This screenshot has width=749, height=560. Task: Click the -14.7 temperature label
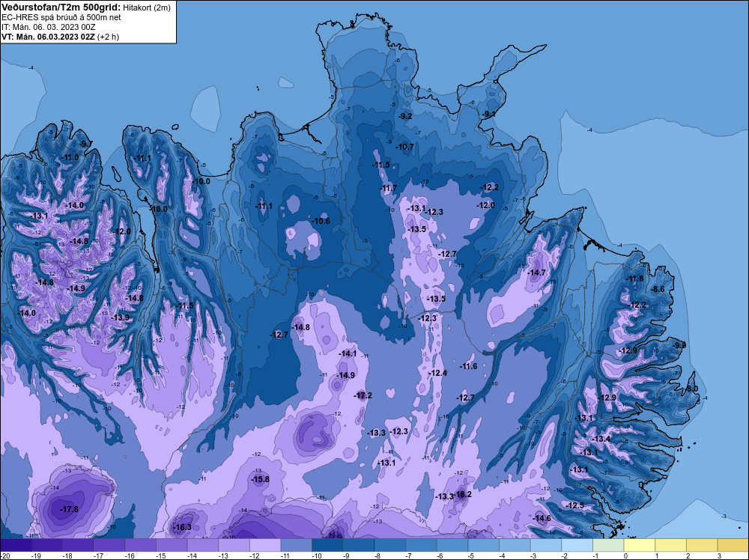tap(536, 273)
